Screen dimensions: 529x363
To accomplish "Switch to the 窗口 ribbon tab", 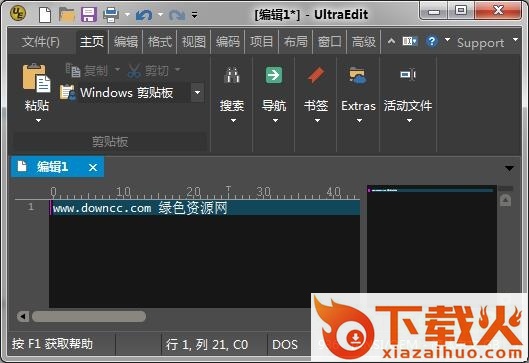I will 330,42.
